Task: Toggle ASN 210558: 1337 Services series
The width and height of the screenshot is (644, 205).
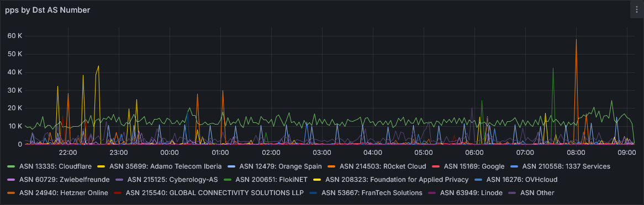Action: pos(566,166)
